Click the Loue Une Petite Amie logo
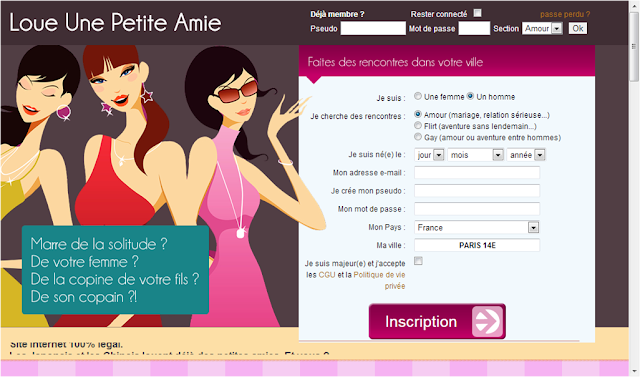 click(115, 22)
